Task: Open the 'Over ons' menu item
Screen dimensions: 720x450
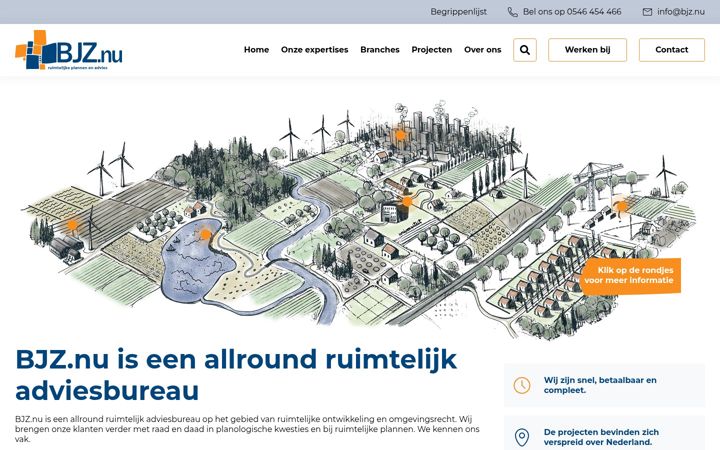Action: point(483,50)
